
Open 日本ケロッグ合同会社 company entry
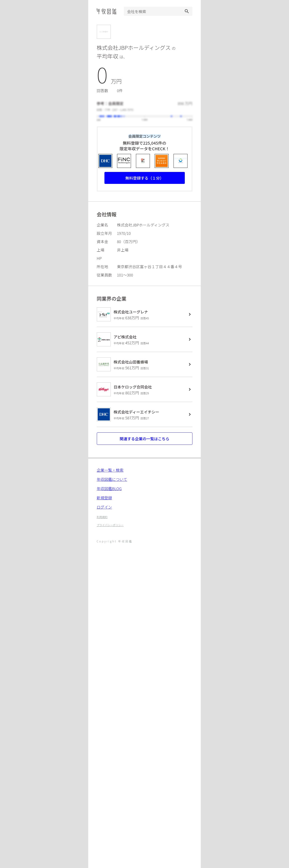click(144, 389)
